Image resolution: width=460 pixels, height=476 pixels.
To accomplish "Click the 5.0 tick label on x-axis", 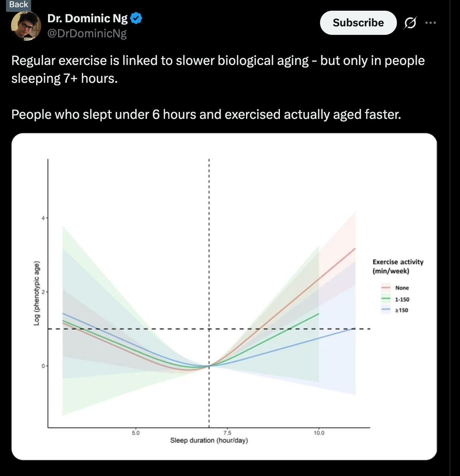I will (x=135, y=433).
